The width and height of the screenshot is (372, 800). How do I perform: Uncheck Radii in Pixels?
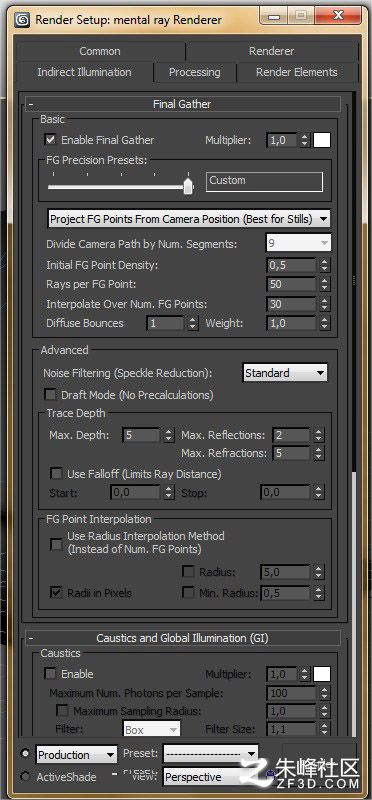point(56,593)
